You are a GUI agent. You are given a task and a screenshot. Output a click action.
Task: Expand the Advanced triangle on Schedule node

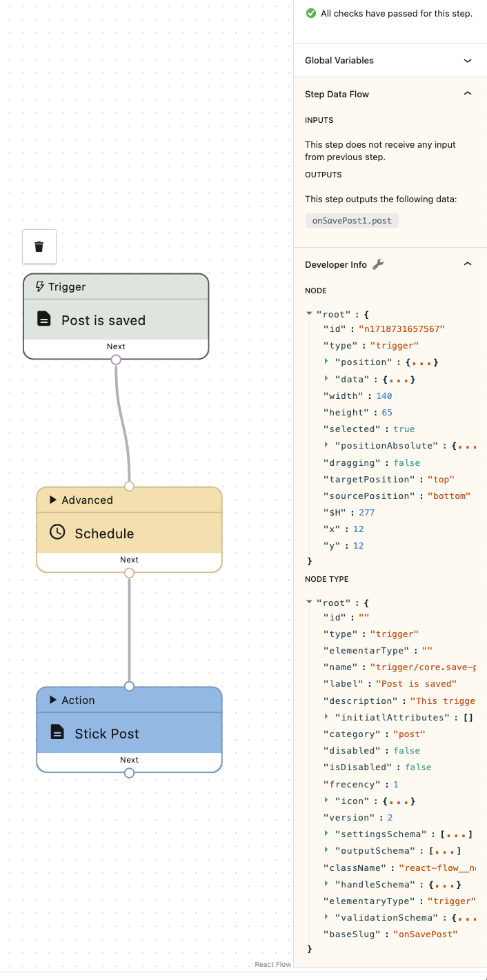click(x=53, y=500)
